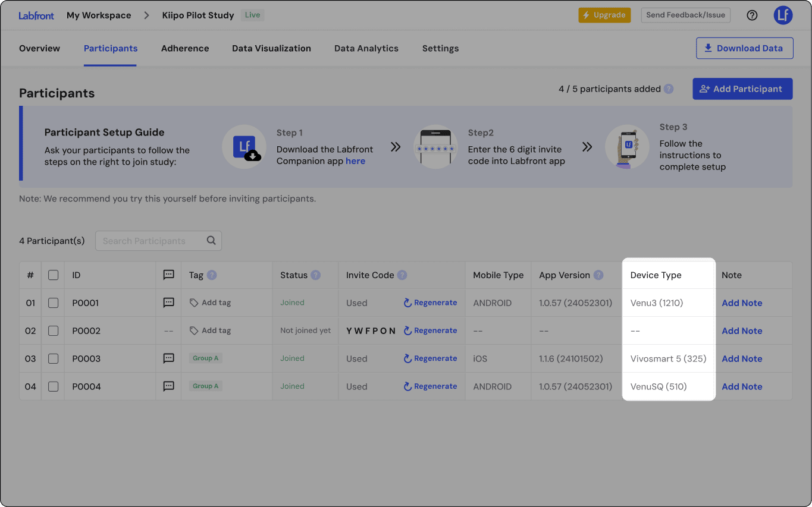The width and height of the screenshot is (812, 507).
Task: Click Add Note for participant P0003
Action: [742, 358]
